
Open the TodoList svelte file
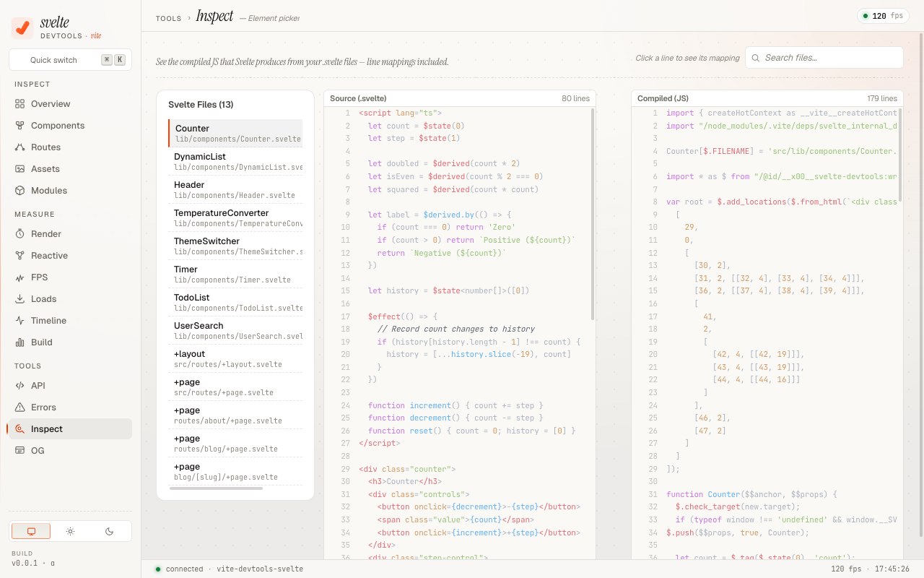click(x=235, y=302)
